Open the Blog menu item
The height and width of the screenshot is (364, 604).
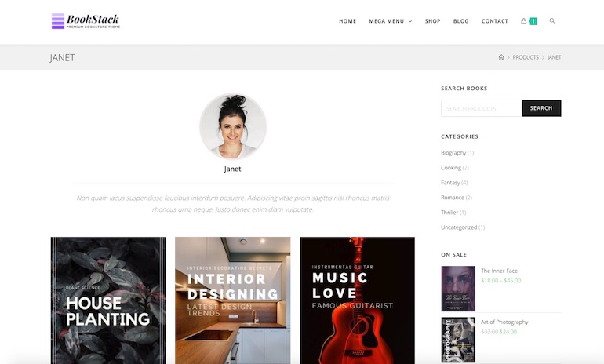(461, 21)
